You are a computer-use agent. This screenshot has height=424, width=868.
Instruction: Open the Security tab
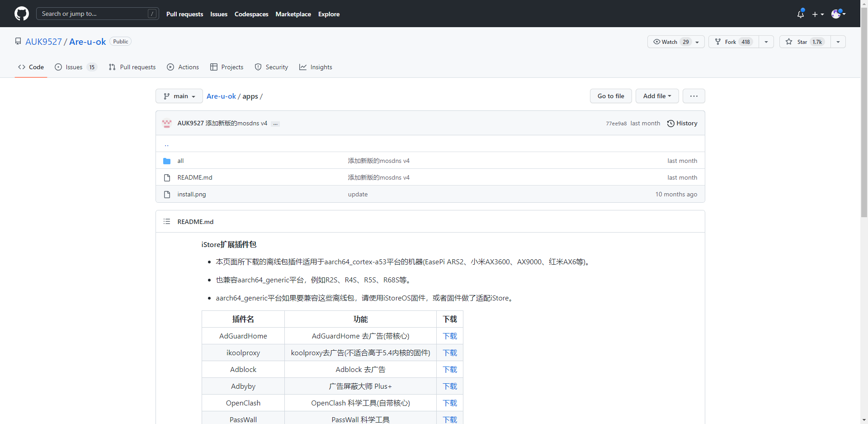tap(271, 67)
